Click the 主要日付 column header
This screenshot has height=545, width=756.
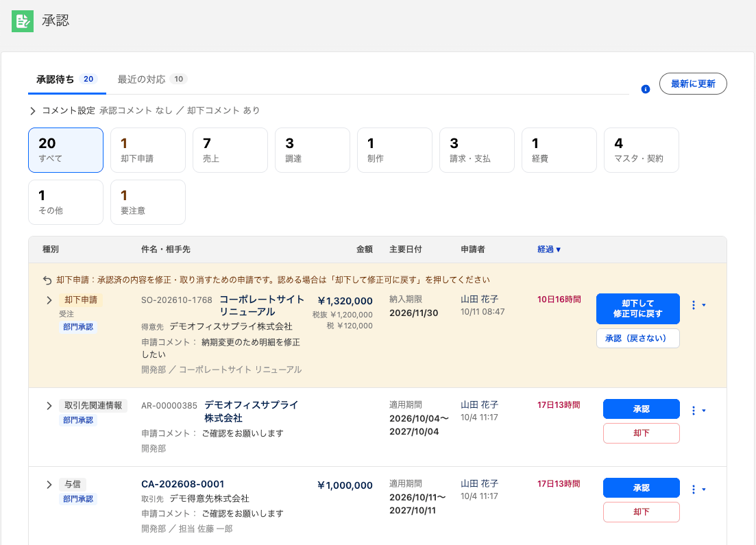406,250
